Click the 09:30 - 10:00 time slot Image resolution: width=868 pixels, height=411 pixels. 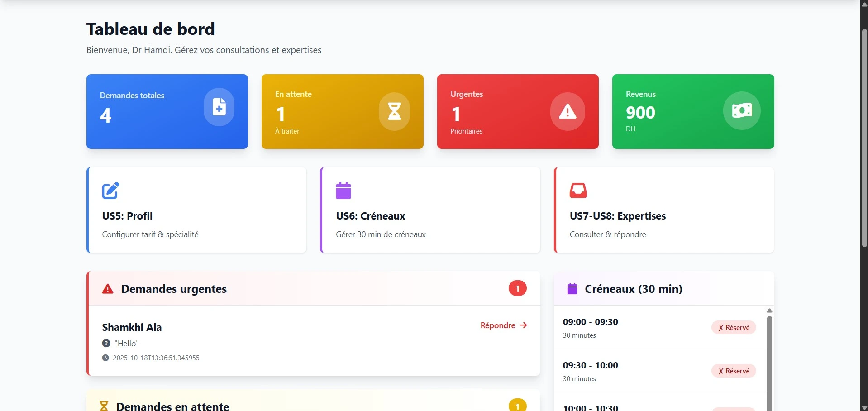(591, 365)
